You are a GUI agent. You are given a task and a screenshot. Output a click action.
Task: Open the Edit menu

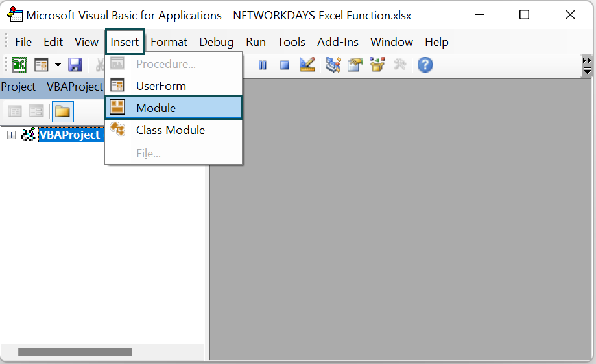[53, 41]
